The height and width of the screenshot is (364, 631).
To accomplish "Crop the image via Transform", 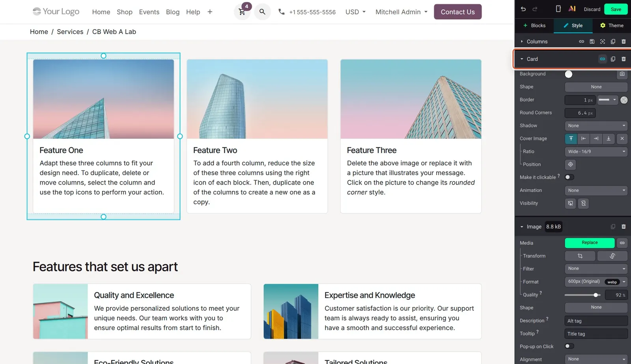I will click(x=580, y=256).
